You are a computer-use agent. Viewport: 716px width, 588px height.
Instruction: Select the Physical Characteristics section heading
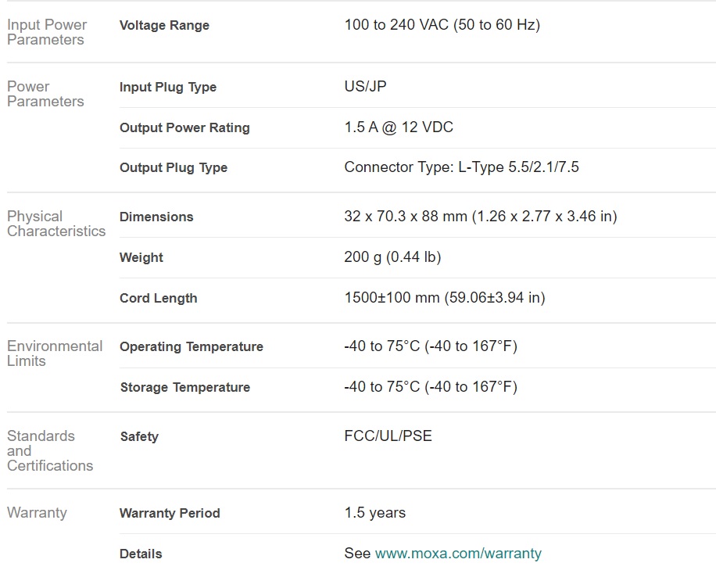(x=56, y=224)
